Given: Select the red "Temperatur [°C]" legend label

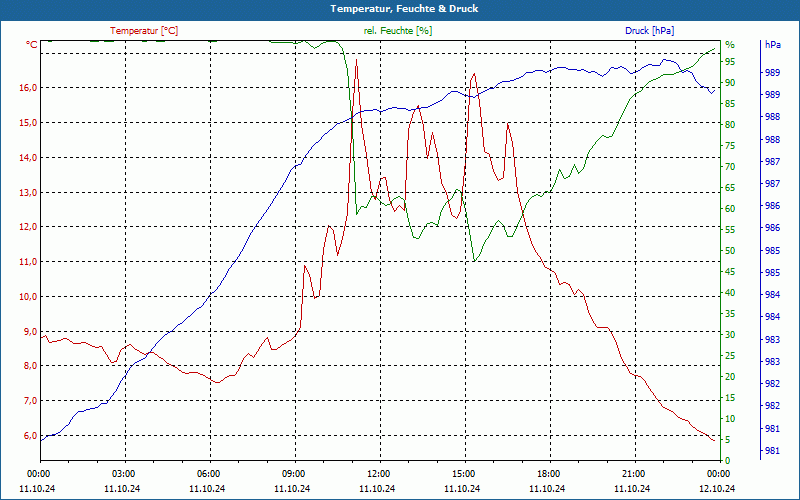Looking at the screenshot, I should [144, 31].
